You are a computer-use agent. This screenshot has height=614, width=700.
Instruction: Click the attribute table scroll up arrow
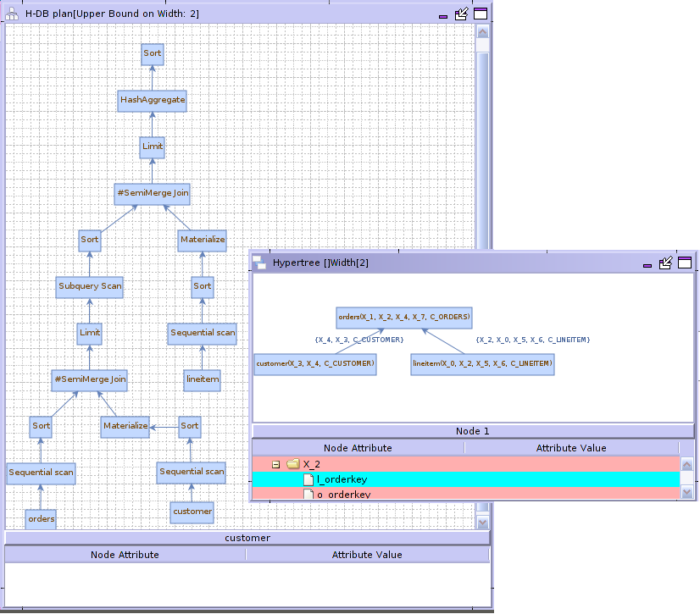pyautogui.click(x=686, y=465)
